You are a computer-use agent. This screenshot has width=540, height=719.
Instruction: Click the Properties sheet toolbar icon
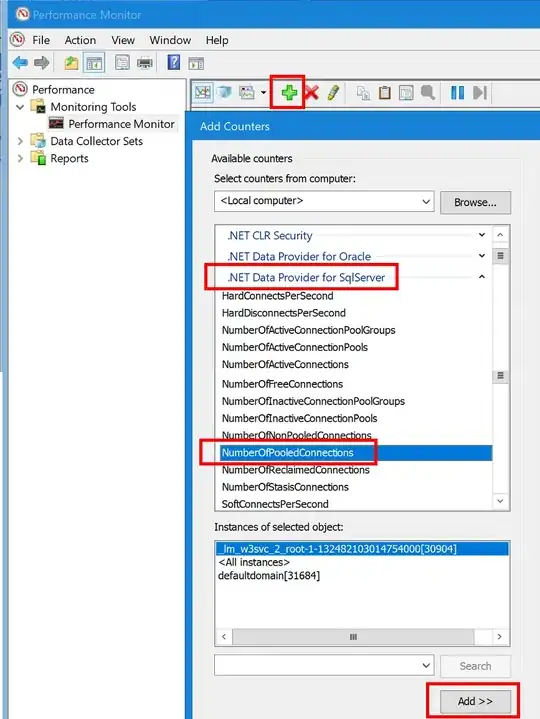click(x=122, y=62)
